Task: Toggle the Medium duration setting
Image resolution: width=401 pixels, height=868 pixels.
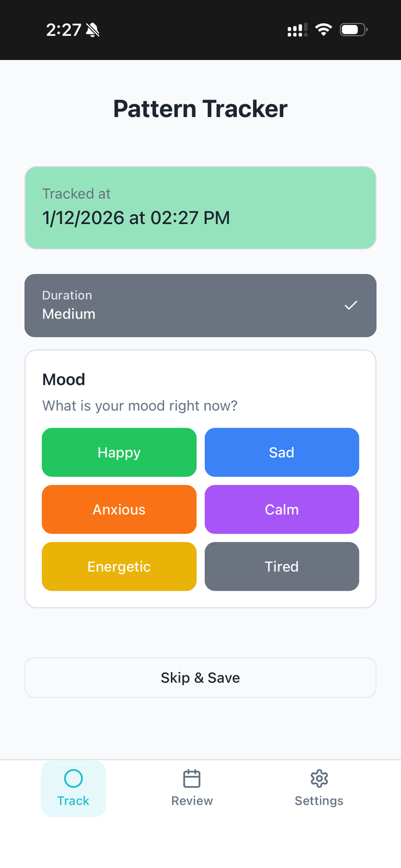Action: pyautogui.click(x=200, y=305)
